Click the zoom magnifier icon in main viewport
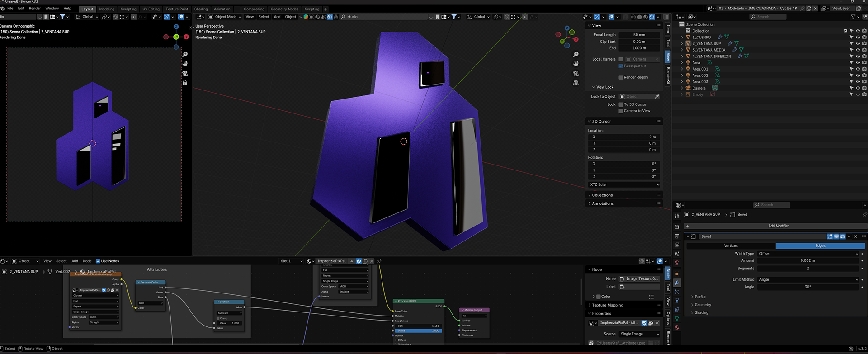This screenshot has height=354, width=868. [576, 54]
